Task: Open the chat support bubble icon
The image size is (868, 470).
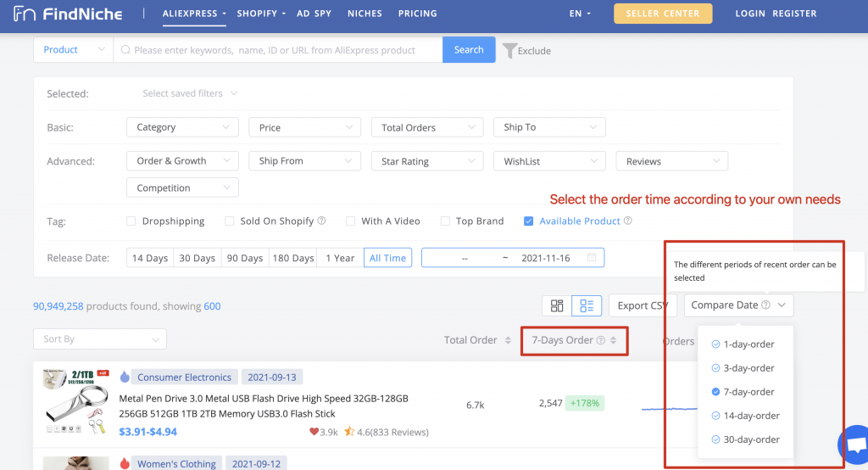Action: point(854,445)
